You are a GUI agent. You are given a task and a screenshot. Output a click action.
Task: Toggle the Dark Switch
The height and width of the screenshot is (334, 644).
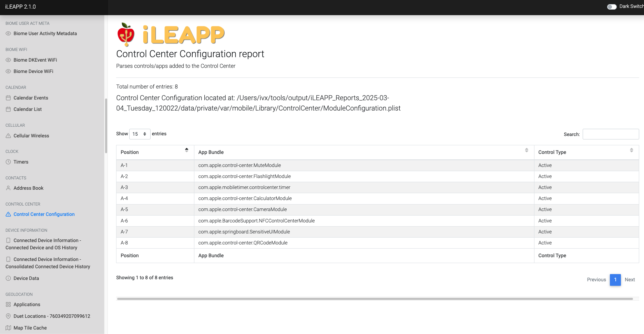[612, 7]
